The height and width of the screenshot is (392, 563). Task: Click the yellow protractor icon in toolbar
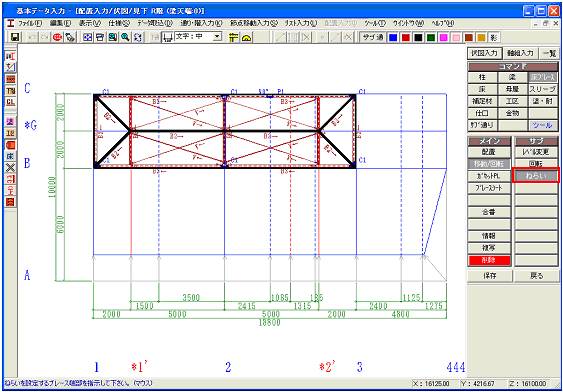click(246, 37)
